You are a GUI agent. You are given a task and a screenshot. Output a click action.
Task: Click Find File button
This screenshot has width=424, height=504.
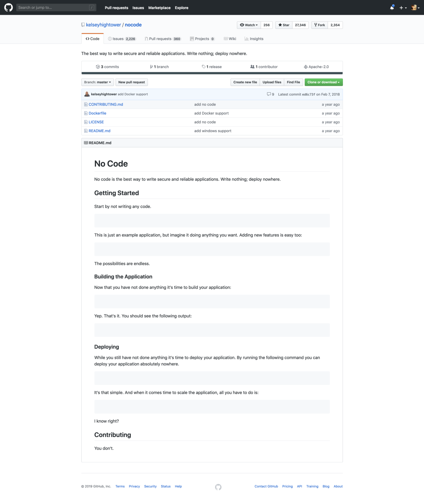tap(293, 82)
